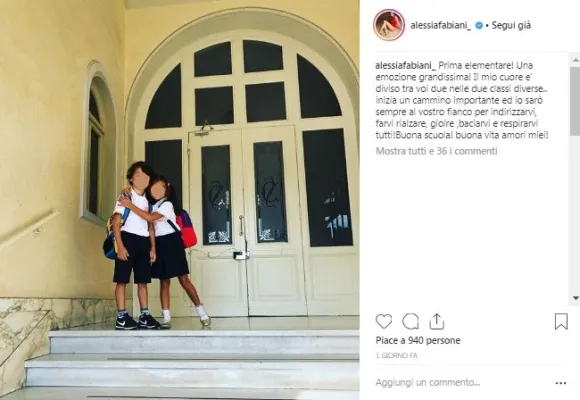580x400 pixels.
Task: Click the post caption text
Action: tap(462, 100)
